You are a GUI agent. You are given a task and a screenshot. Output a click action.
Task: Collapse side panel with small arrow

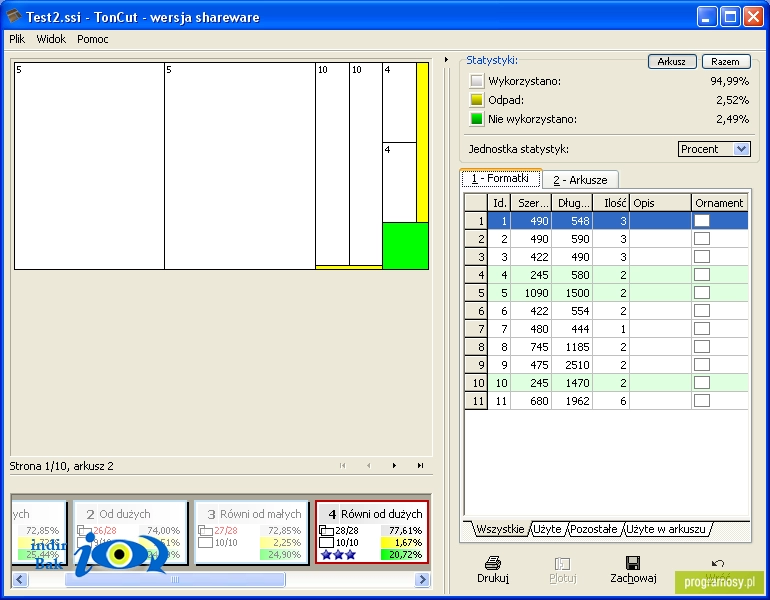point(446,59)
